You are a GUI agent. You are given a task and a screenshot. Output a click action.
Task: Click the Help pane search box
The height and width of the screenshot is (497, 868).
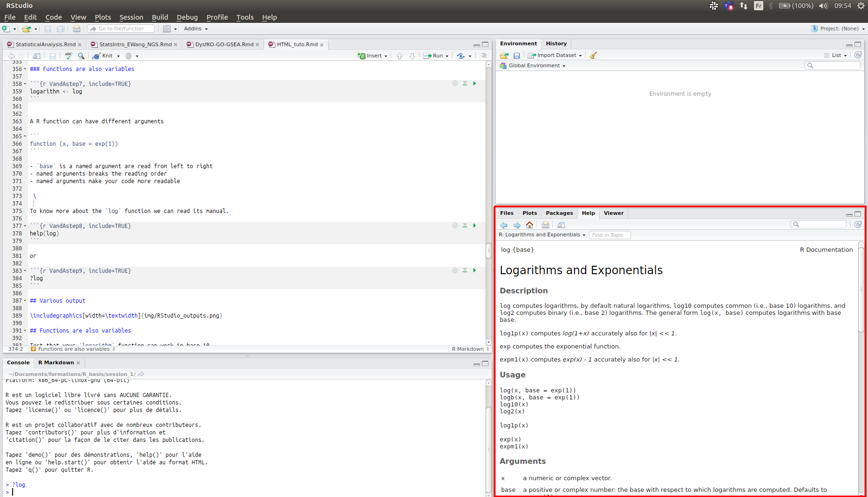(x=818, y=224)
